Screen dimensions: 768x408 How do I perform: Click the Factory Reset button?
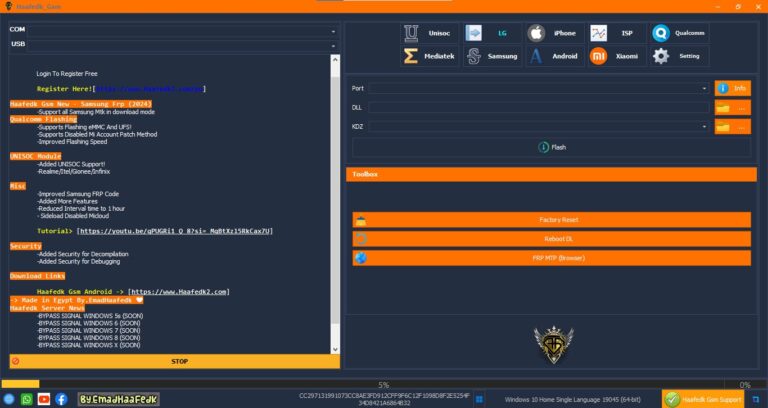point(551,220)
